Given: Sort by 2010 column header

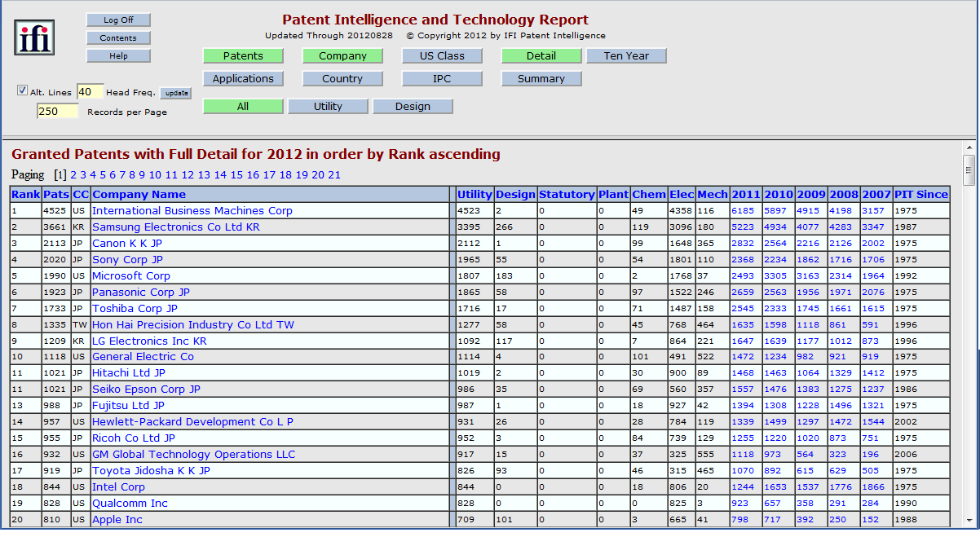Looking at the screenshot, I should 778,195.
